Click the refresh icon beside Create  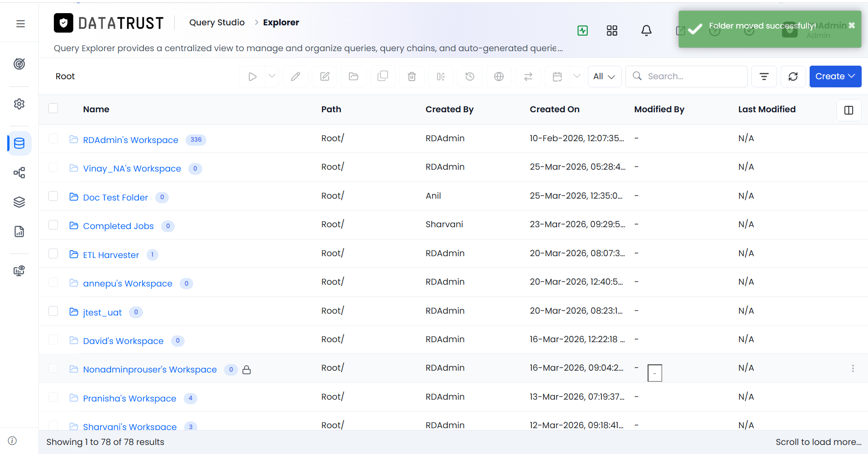coord(793,76)
